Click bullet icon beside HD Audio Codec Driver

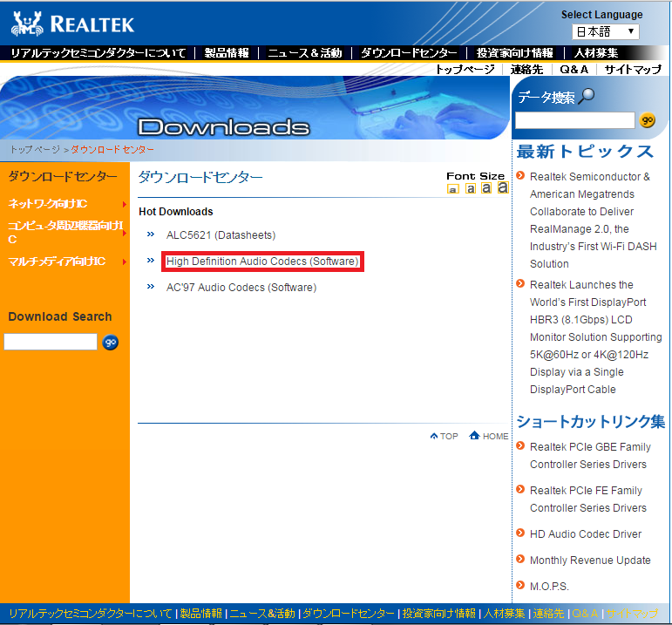(520, 533)
